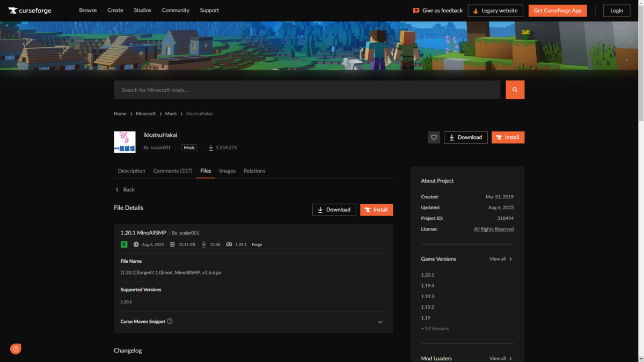Select game version 1.19.4

tap(428, 285)
